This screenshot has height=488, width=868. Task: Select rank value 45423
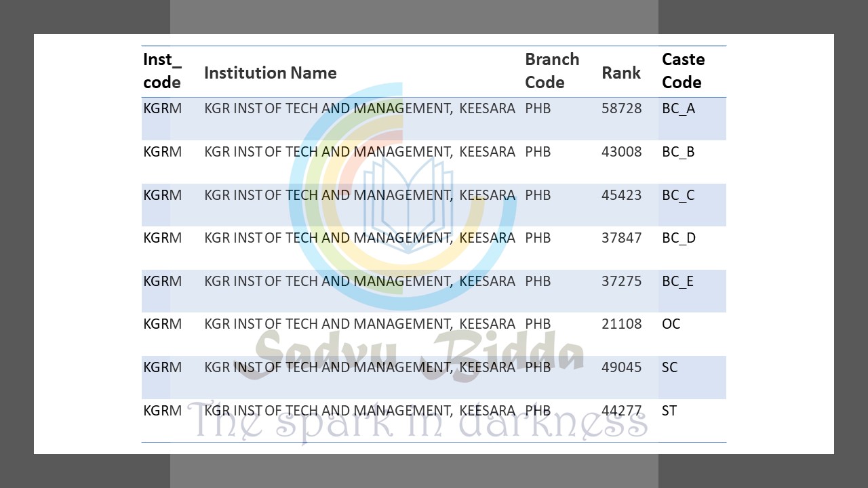621,195
